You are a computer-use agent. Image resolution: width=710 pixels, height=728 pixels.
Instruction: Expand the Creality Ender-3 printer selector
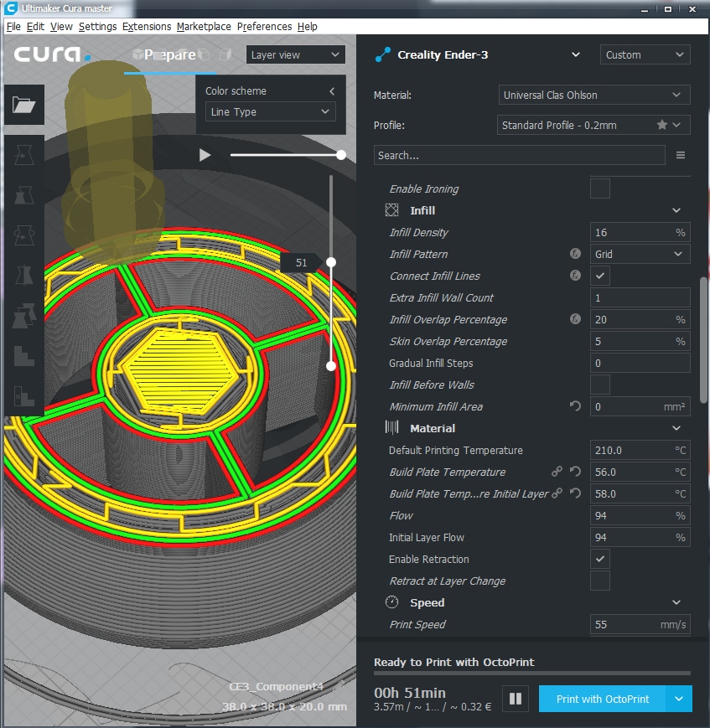tap(576, 54)
